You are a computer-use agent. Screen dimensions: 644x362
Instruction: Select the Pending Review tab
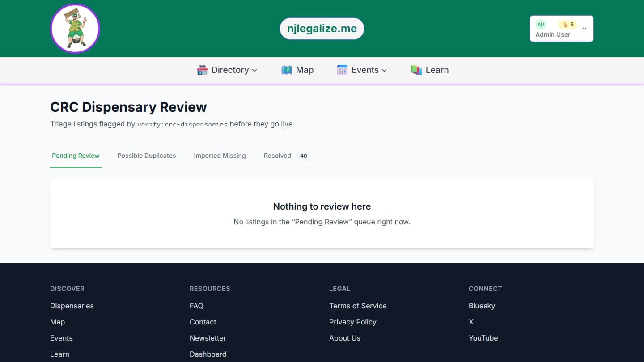click(x=76, y=156)
